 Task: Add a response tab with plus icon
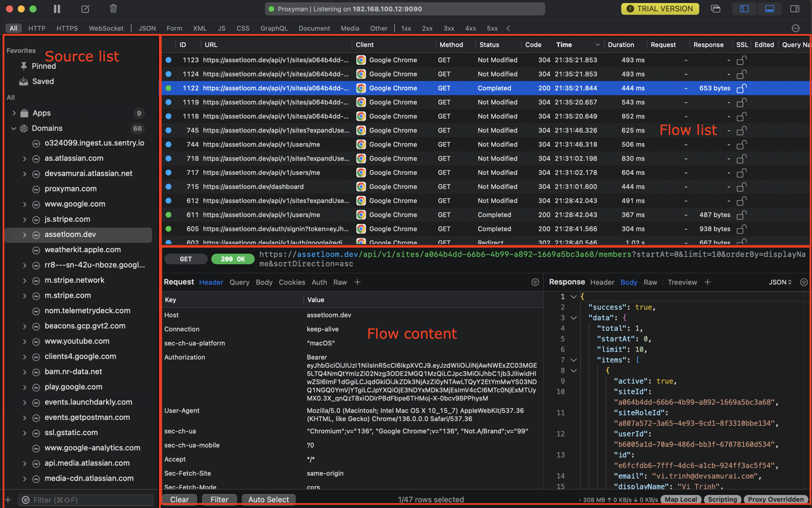pos(708,282)
